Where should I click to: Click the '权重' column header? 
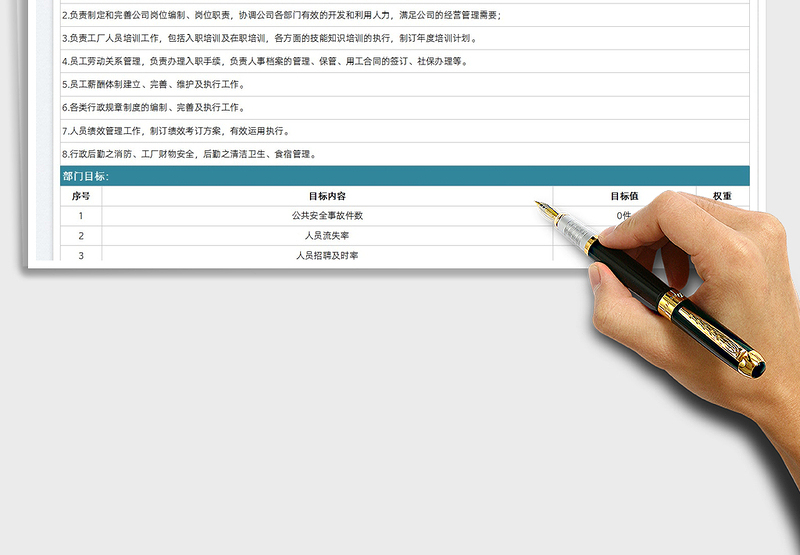click(722, 196)
